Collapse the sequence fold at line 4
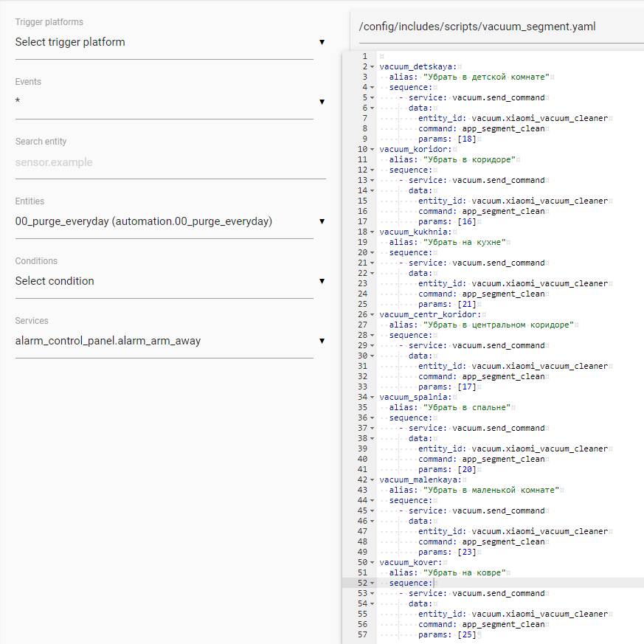Screen dimensions: 644x644 [x=372, y=87]
